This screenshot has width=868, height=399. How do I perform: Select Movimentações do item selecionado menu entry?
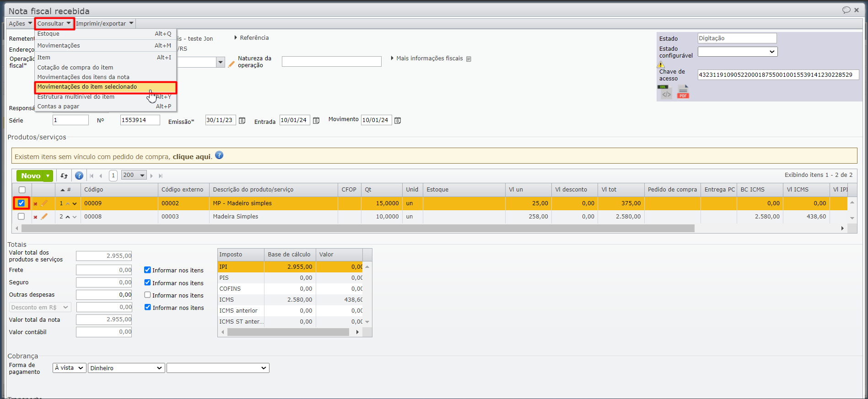[87, 87]
